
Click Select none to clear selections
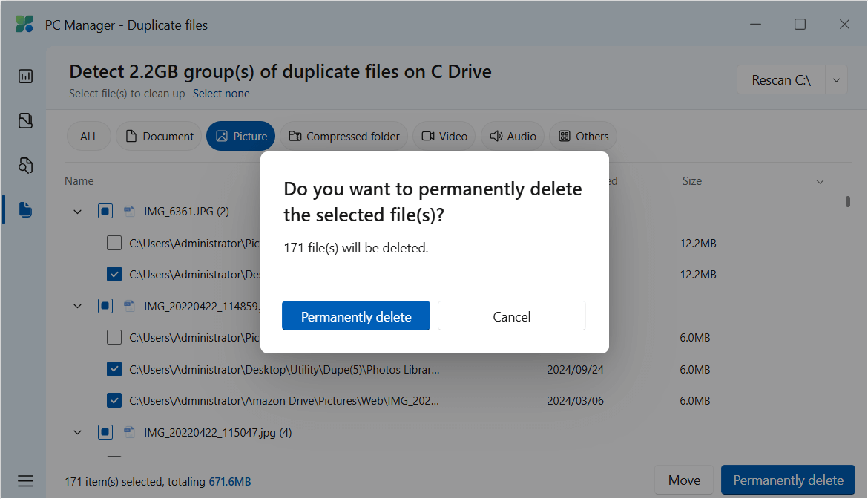point(221,94)
